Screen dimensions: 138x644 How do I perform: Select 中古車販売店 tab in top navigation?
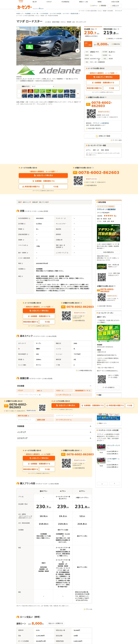coord(65,2)
